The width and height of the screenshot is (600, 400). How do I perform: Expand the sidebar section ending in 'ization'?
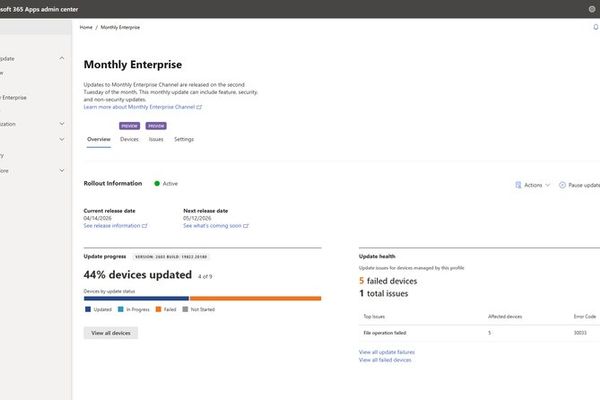coord(62,124)
